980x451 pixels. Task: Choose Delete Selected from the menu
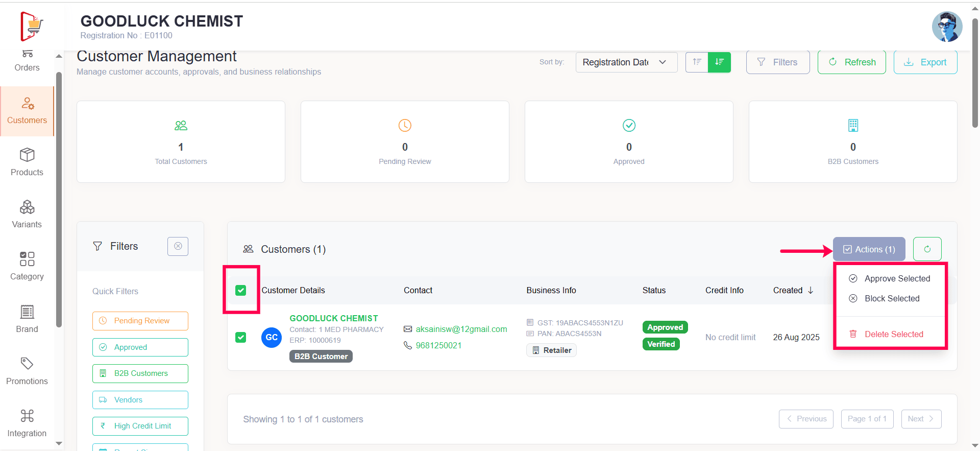(x=893, y=334)
